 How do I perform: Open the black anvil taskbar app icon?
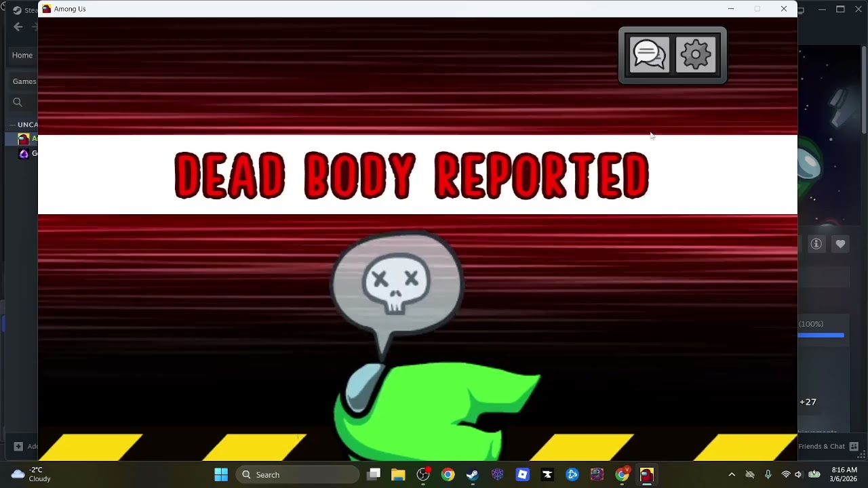[547, 474]
